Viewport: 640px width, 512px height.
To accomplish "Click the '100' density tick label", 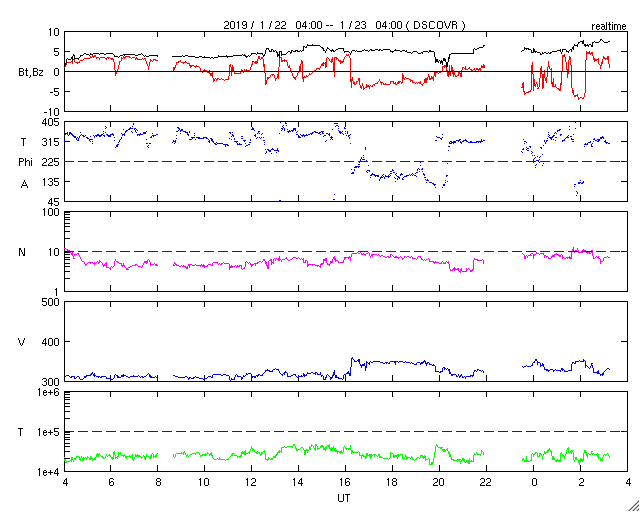I will tap(51, 212).
